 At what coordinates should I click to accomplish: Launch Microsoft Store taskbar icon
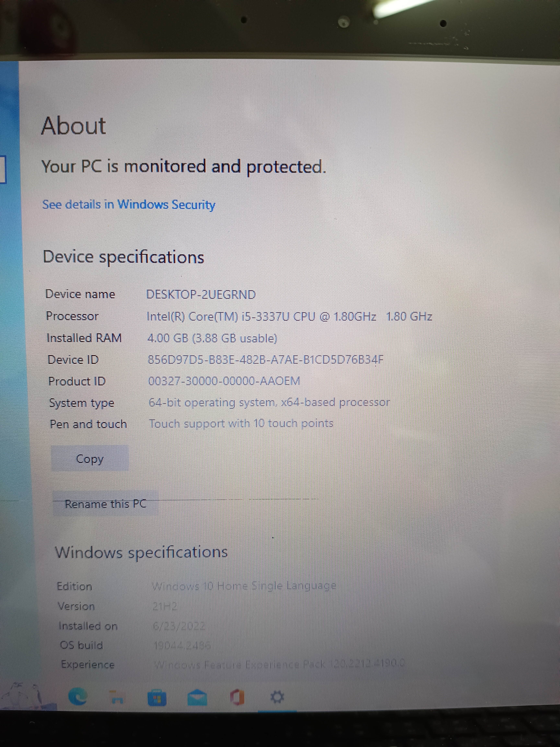[157, 698]
